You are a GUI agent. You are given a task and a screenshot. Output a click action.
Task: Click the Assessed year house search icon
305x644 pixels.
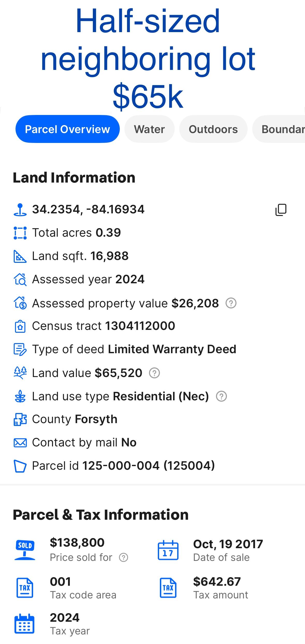click(20, 280)
